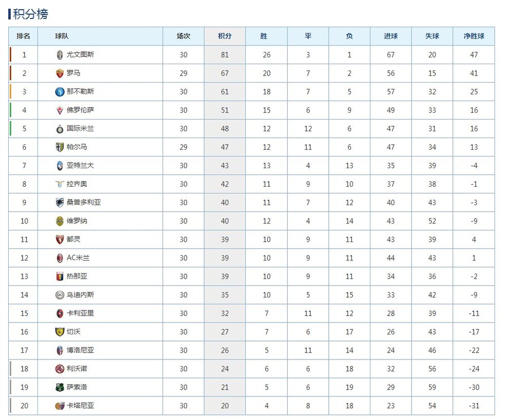The width and height of the screenshot is (513, 420).
Task: Open the 卡塔尼亚 team link
Action: pos(80,406)
